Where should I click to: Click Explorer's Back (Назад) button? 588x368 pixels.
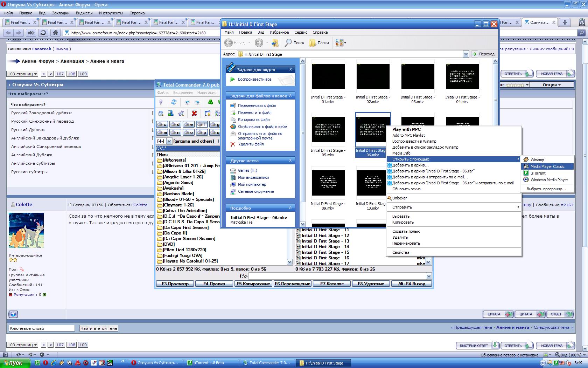(x=235, y=43)
